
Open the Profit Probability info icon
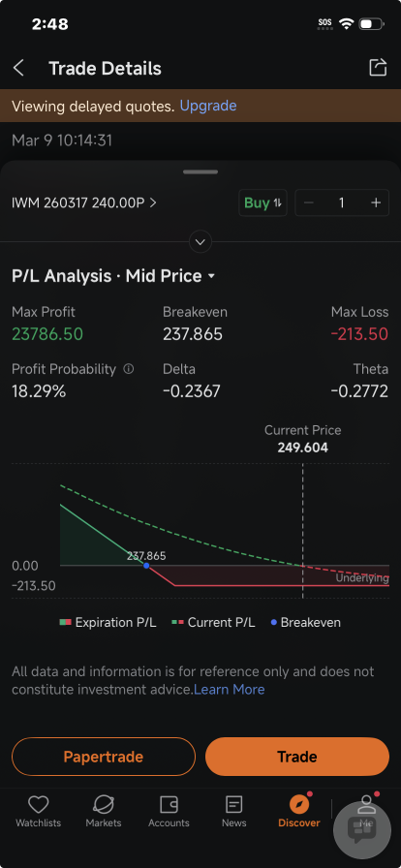pos(129,369)
